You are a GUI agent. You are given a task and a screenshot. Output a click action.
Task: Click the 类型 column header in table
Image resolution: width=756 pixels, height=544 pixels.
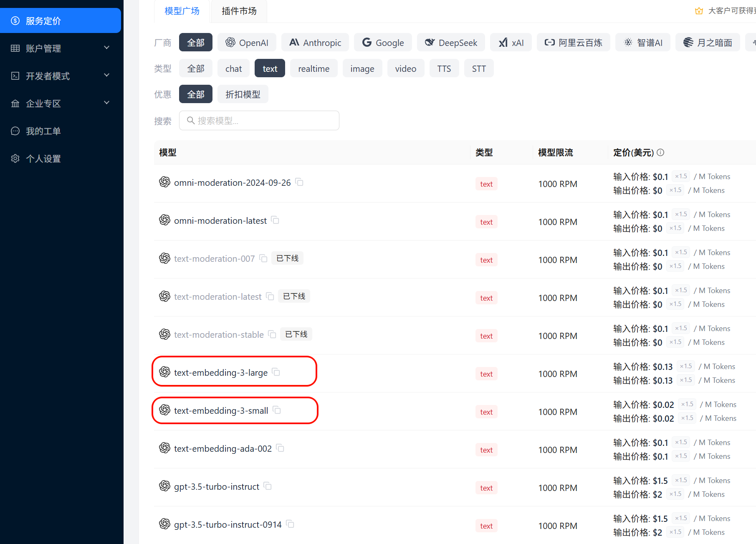[484, 152]
